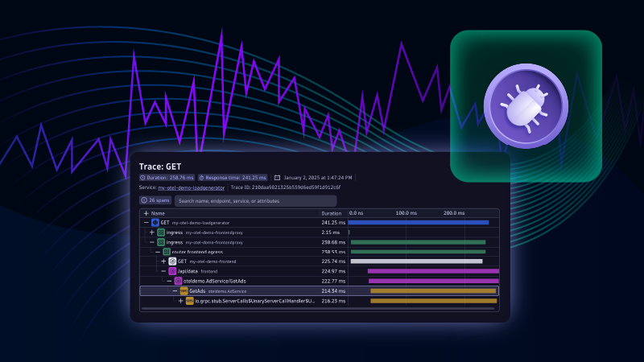Expand the GET my-otel-demo-frontend span
This screenshot has width=644, height=362.
pyautogui.click(x=163, y=261)
